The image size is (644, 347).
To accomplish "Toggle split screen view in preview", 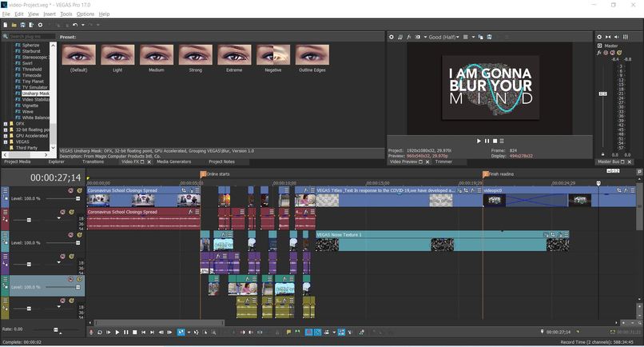I will pos(418,37).
